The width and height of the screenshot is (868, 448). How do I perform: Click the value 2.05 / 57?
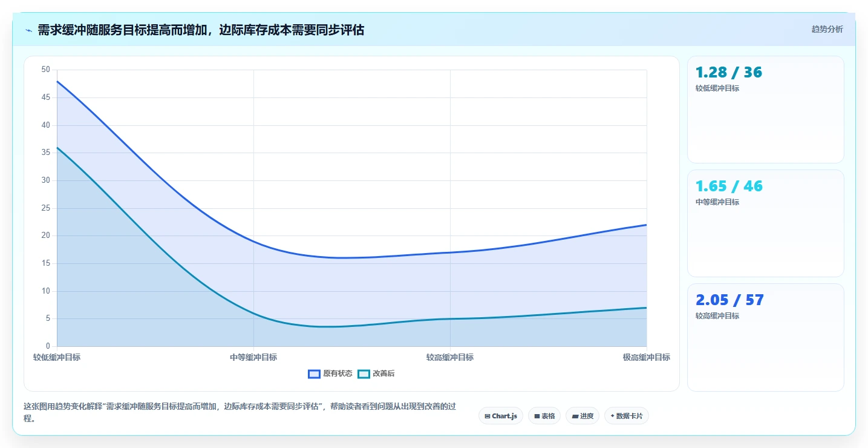tap(729, 300)
